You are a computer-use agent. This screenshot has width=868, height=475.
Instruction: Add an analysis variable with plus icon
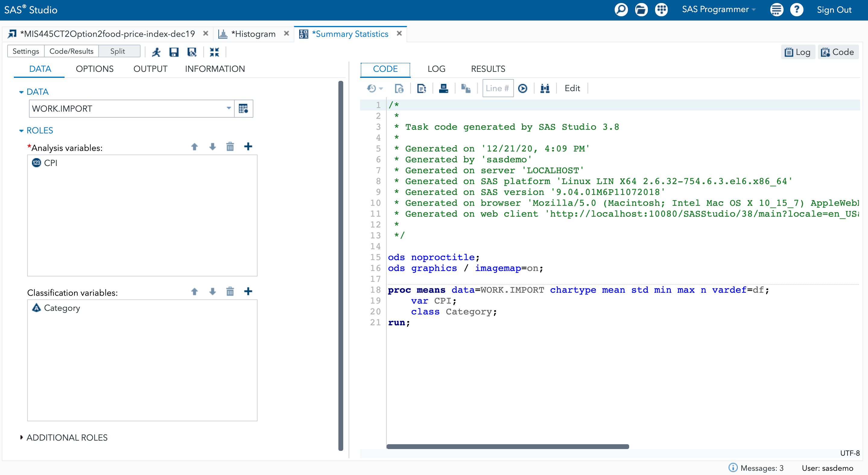248,147
